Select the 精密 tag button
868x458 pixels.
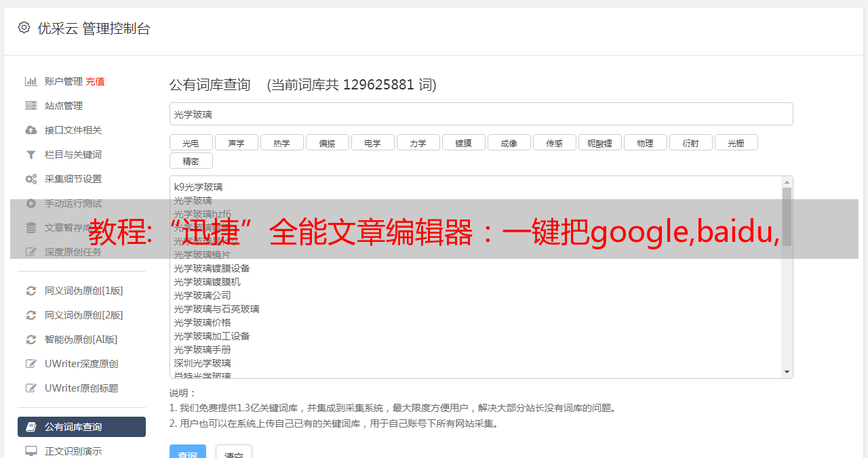click(x=191, y=161)
